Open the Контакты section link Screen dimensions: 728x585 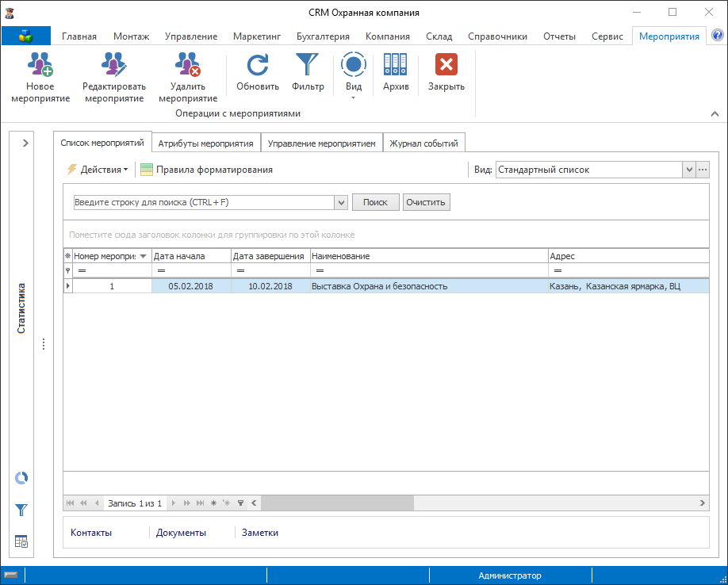point(91,533)
